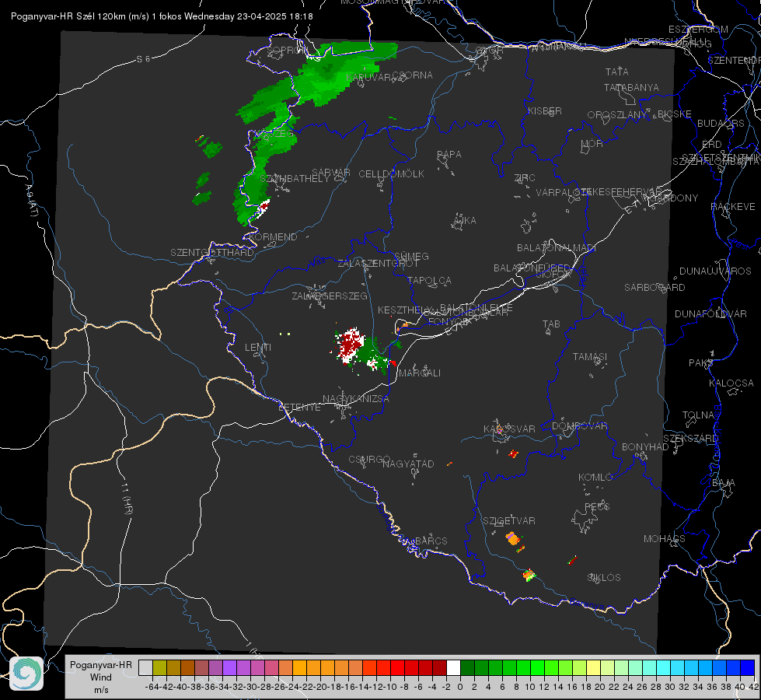This screenshot has width=761, height=700.
Task: Click the DUNAFOLDVAR town label
Action: coord(710,313)
